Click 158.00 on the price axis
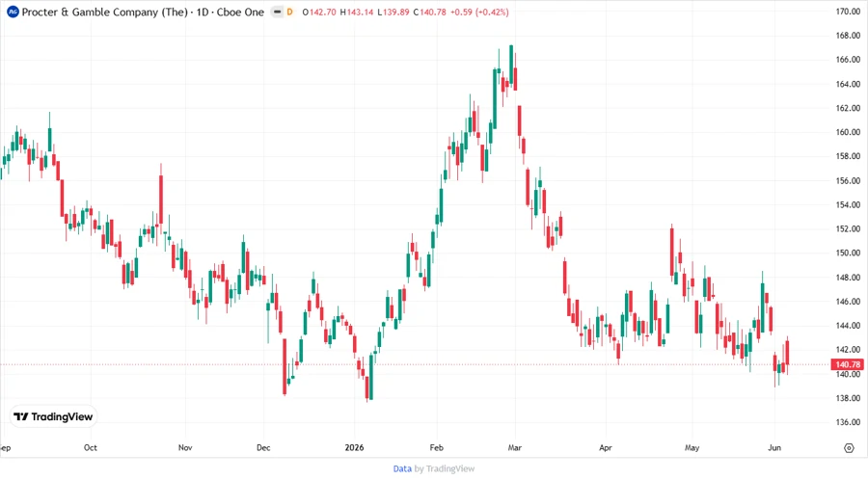This screenshot has width=868, height=480. click(x=848, y=156)
